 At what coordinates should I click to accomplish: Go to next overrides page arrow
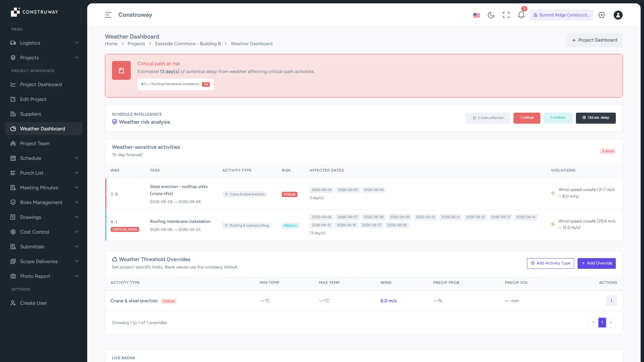click(610, 322)
